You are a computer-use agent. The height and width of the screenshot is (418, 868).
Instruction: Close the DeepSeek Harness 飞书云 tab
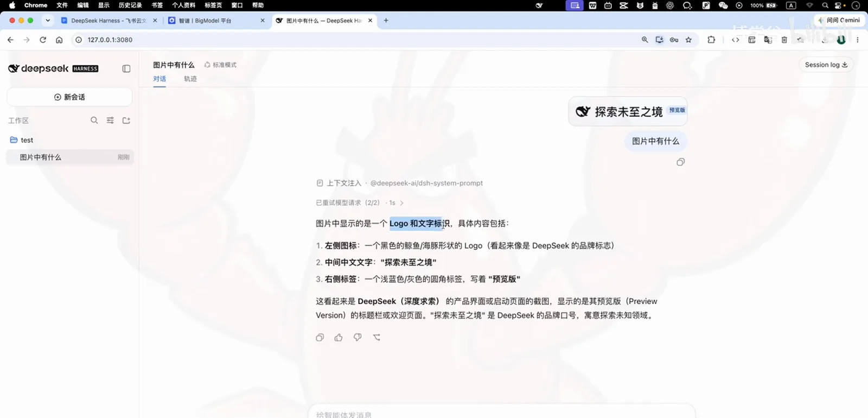[155, 21]
